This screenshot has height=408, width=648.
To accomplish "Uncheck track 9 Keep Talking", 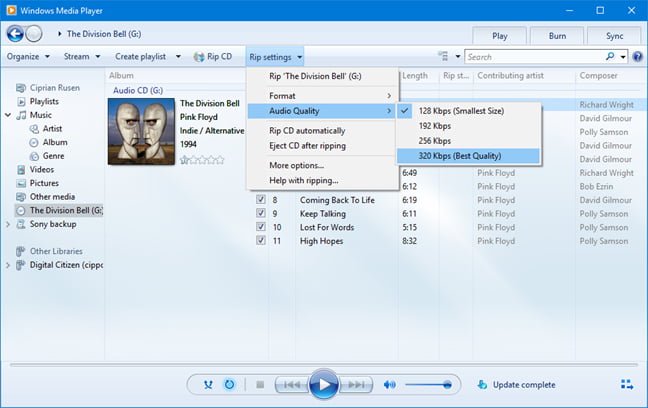I will pyautogui.click(x=260, y=213).
